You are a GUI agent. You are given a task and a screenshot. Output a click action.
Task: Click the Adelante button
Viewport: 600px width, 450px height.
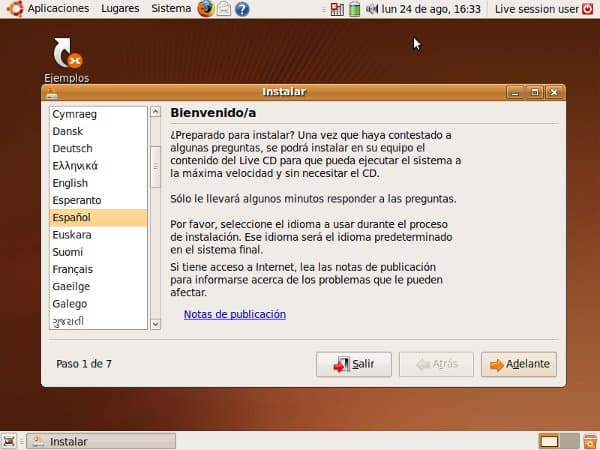pyautogui.click(x=518, y=365)
